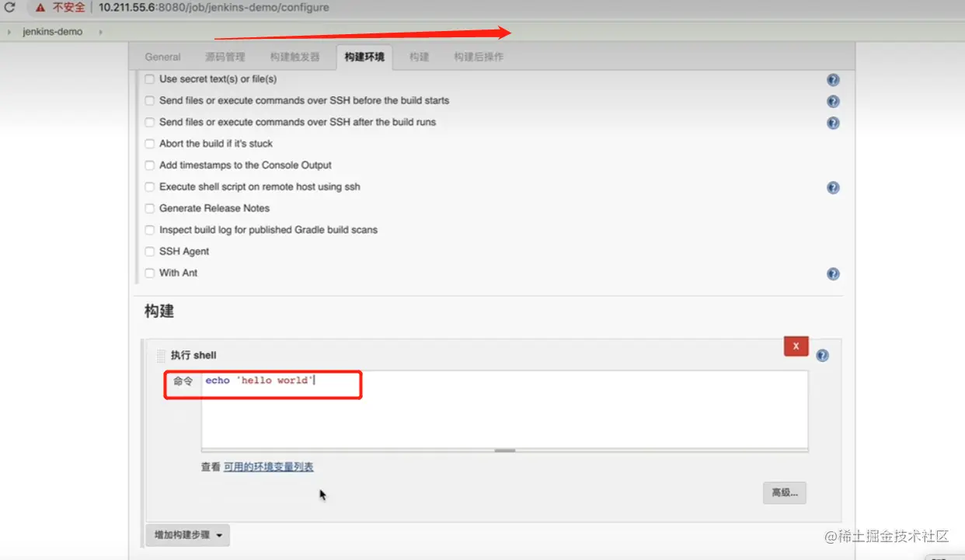This screenshot has height=560, width=965.
Task: Grab the resize handle below the command box
Action: pos(505,450)
